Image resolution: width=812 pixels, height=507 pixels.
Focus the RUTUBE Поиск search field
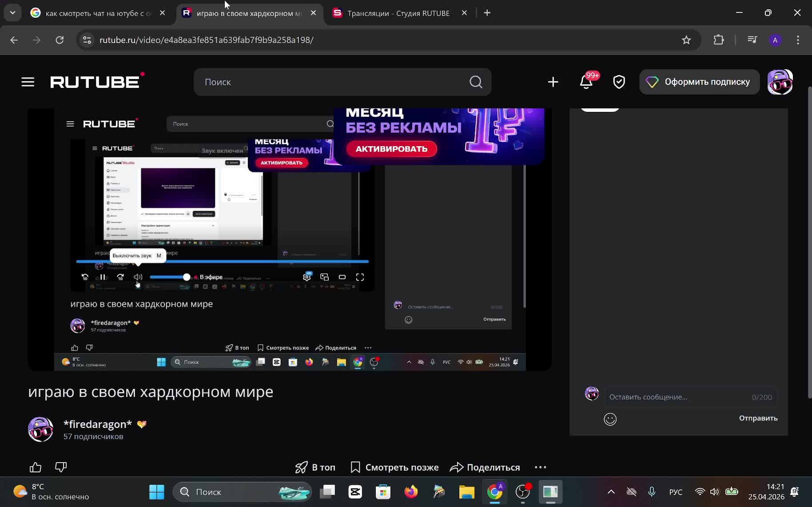click(342, 82)
